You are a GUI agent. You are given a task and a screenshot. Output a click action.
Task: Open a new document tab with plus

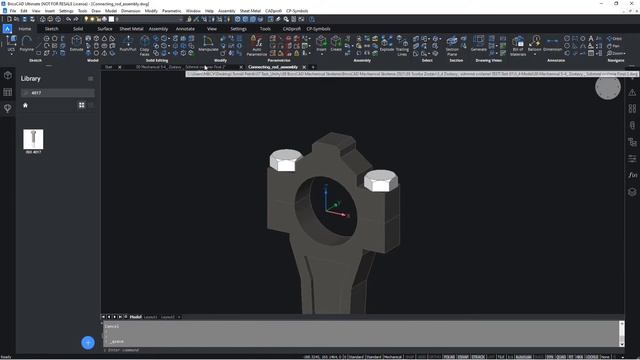click(313, 67)
